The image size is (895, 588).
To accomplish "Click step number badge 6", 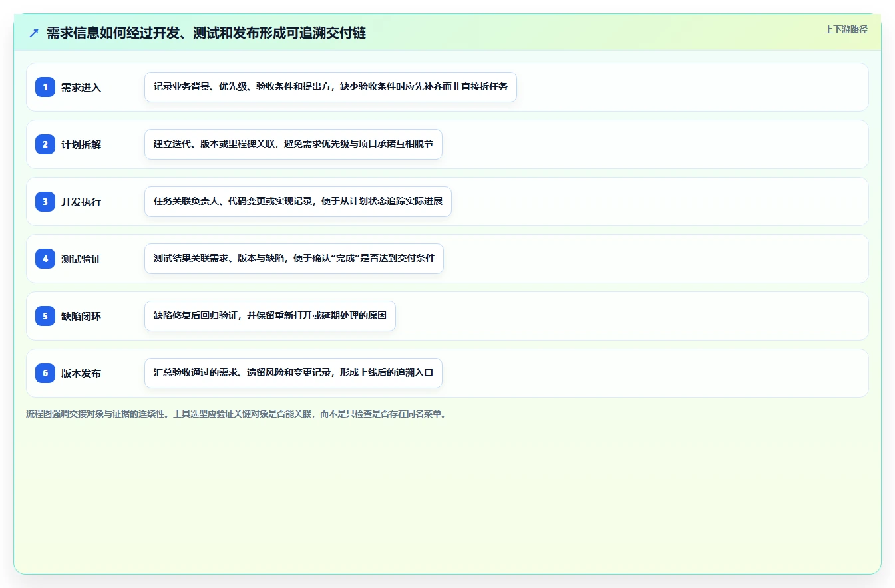I will (x=45, y=372).
